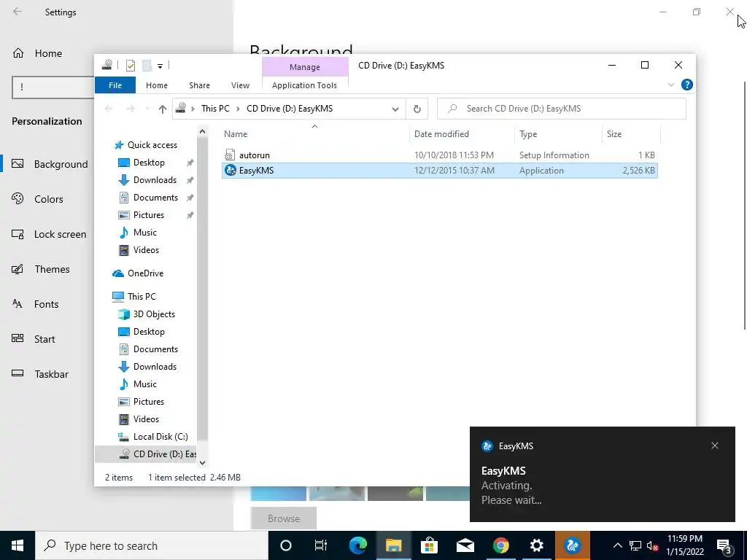Open the Application Tools tab
The width and height of the screenshot is (747, 560).
304,85
